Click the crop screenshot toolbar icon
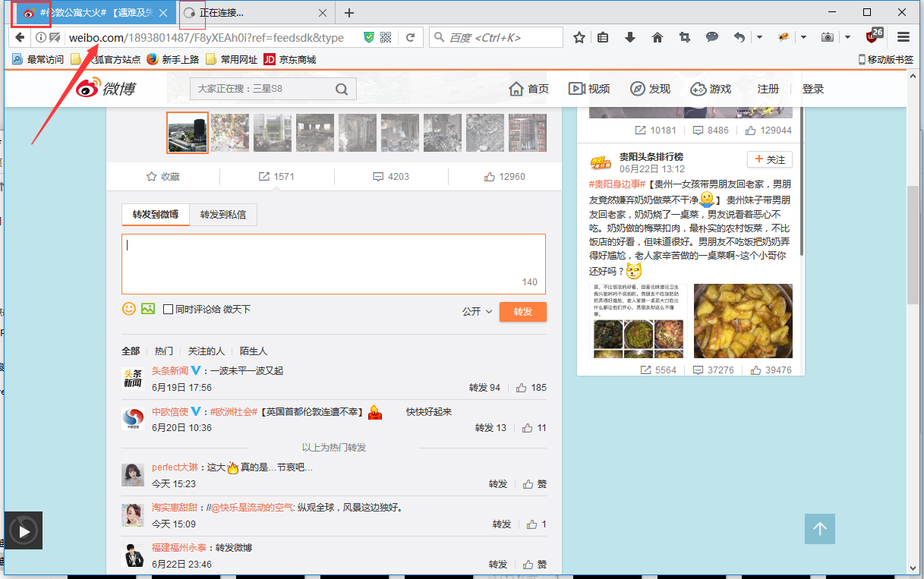924x579 pixels. (685, 37)
